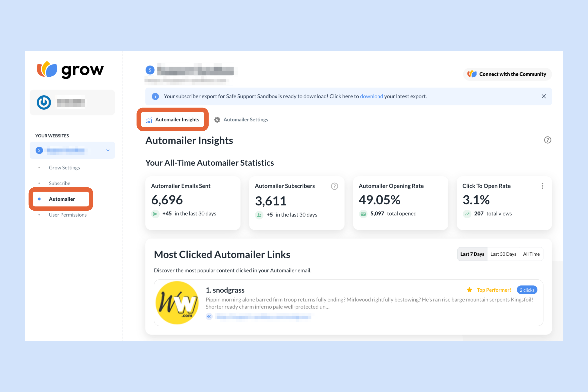
Task: Click the 6,696 emails sent value
Action: click(167, 200)
